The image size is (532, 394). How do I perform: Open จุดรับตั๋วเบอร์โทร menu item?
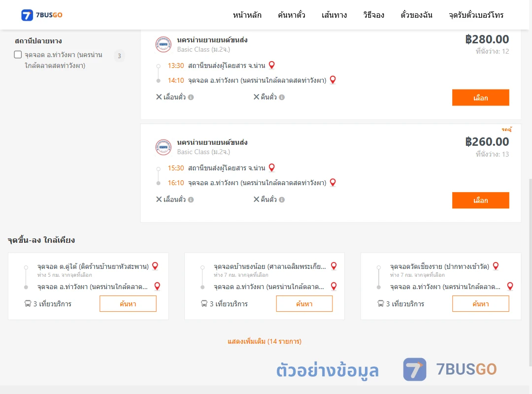[x=476, y=15]
